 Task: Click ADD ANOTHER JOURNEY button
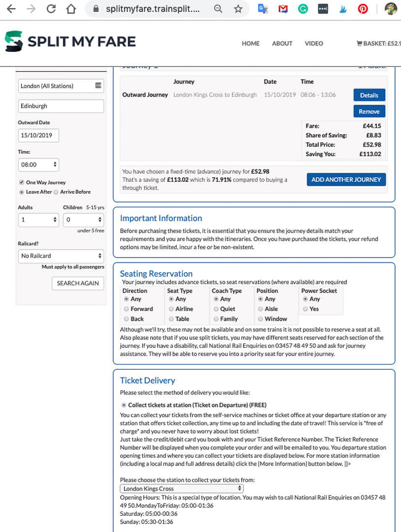(x=346, y=179)
